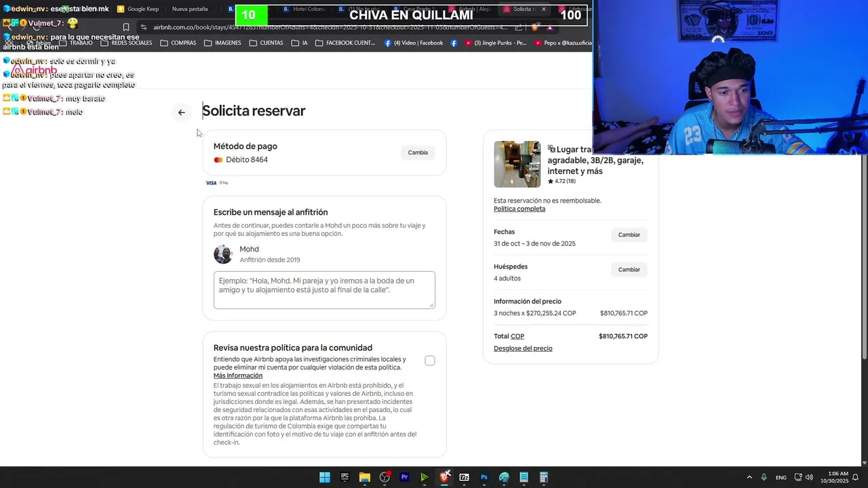
Task: Open the REDES SOCIALES bookmarks folder
Action: tap(126, 43)
